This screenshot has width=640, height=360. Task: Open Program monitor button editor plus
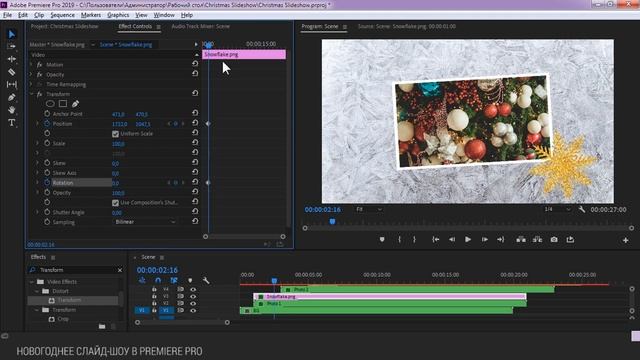[x=625, y=240]
